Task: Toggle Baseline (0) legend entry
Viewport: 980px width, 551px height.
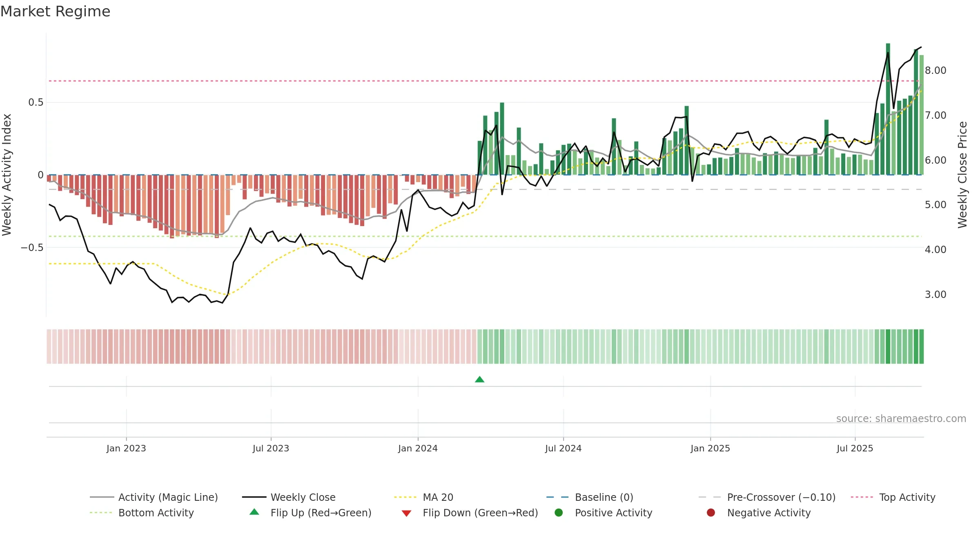Action: click(x=590, y=497)
